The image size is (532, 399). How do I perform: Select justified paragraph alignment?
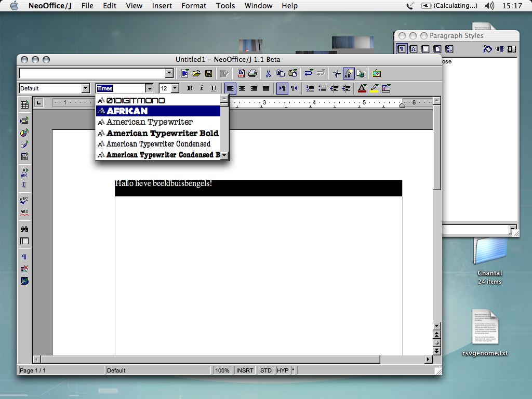coord(266,88)
